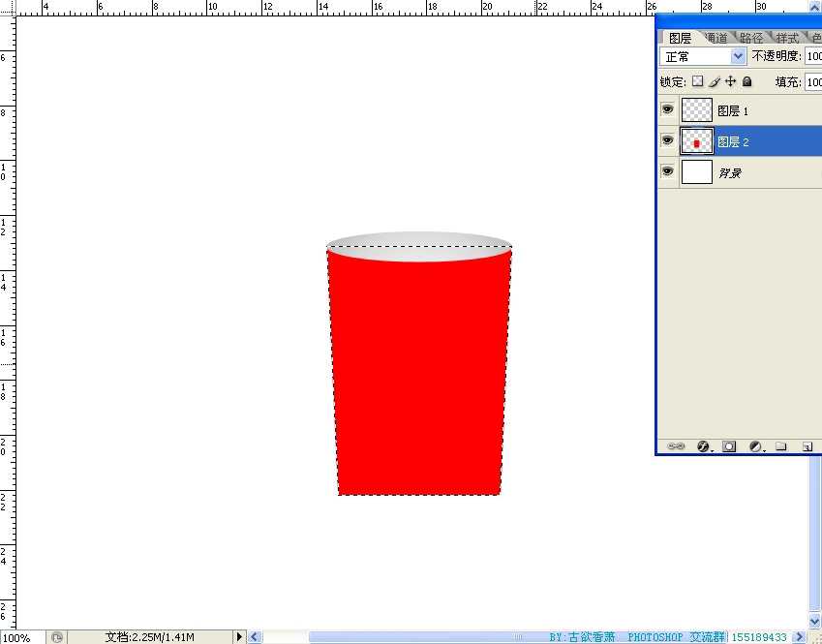Lock layer position with move icon
822x644 pixels.
coord(731,82)
